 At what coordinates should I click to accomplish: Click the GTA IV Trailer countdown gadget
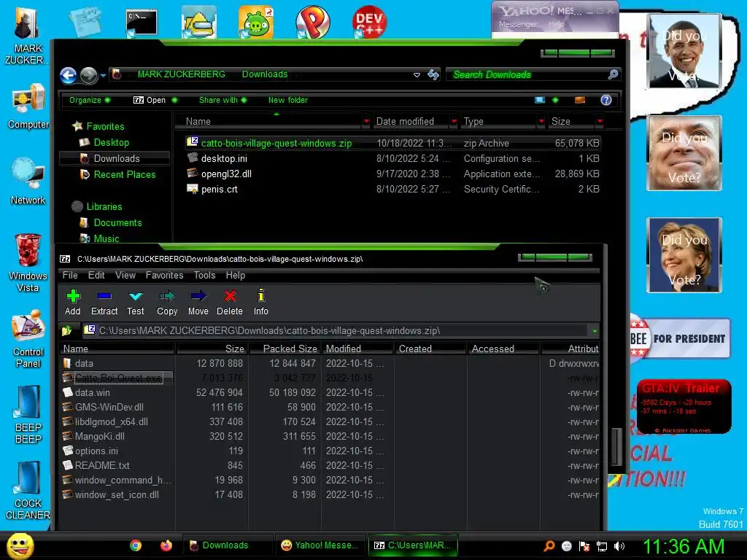tap(684, 407)
